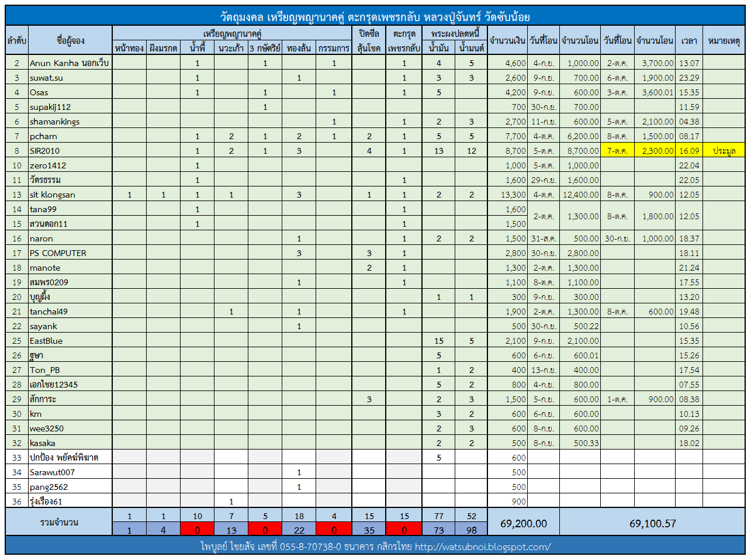751x560 pixels.
Task: Select the supakij112 name cell
Action: [x=70, y=107]
